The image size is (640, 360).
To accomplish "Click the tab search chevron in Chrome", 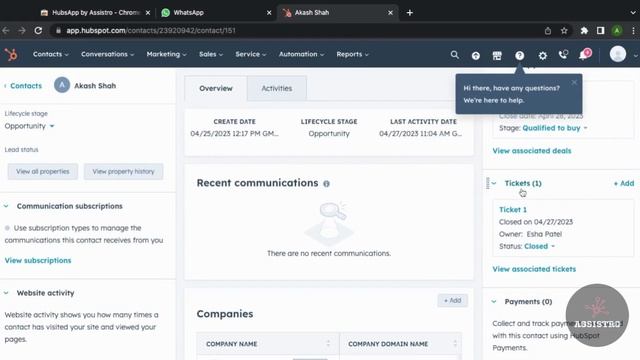I will (633, 13).
